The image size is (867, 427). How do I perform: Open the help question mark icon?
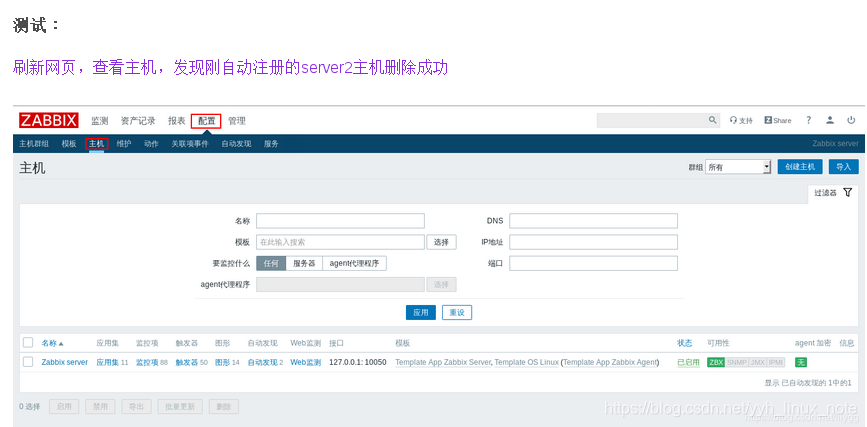click(808, 120)
